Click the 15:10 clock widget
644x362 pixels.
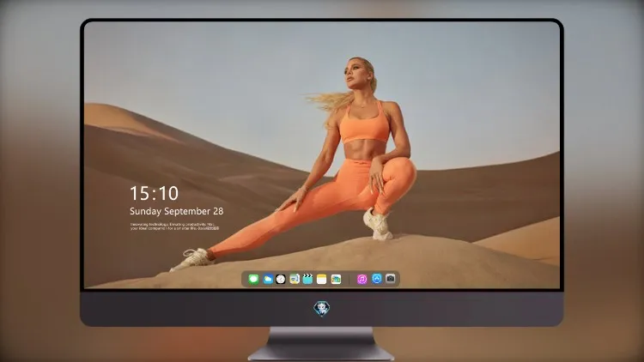154,193
